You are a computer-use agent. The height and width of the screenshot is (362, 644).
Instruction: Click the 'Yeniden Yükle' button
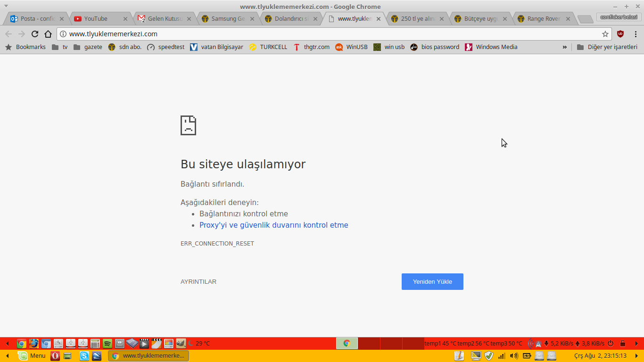click(432, 281)
